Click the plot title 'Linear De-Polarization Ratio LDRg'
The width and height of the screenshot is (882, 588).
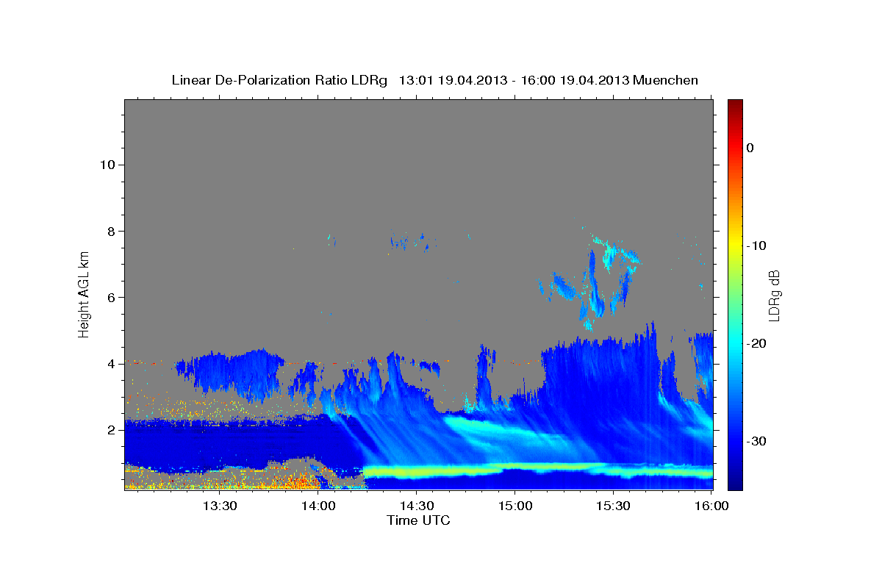[279, 80]
